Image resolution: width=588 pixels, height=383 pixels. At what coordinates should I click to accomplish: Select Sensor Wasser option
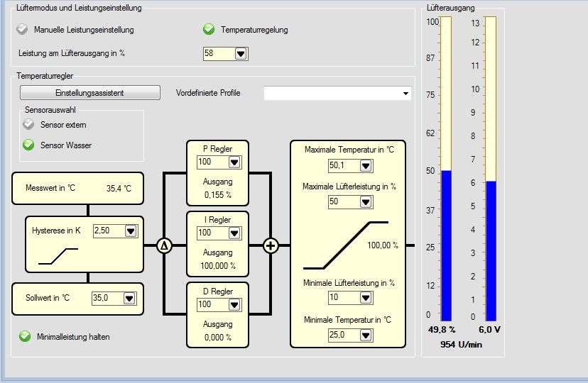(28, 145)
